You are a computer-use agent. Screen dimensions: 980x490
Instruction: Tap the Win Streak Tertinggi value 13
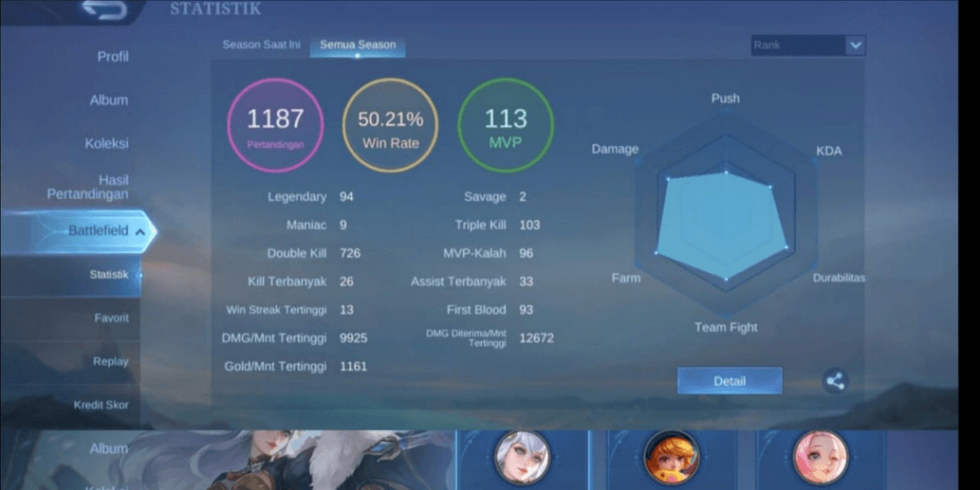[x=346, y=310]
